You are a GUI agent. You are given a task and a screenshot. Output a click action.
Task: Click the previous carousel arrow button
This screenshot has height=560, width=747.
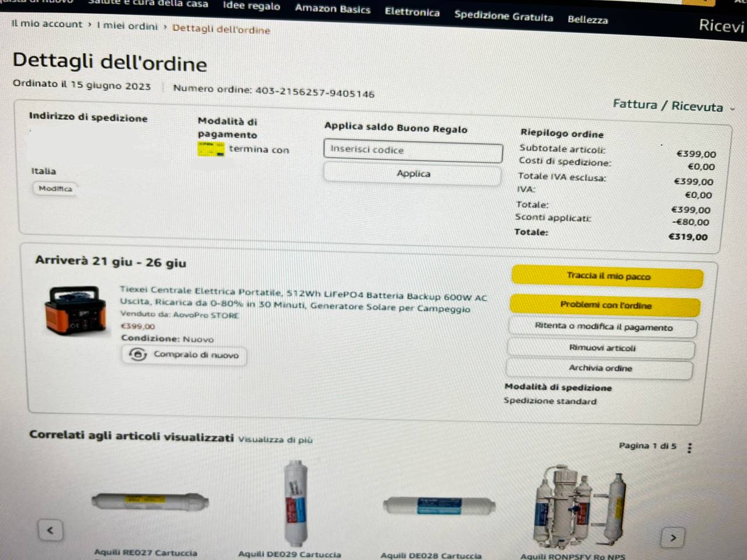pos(50,530)
